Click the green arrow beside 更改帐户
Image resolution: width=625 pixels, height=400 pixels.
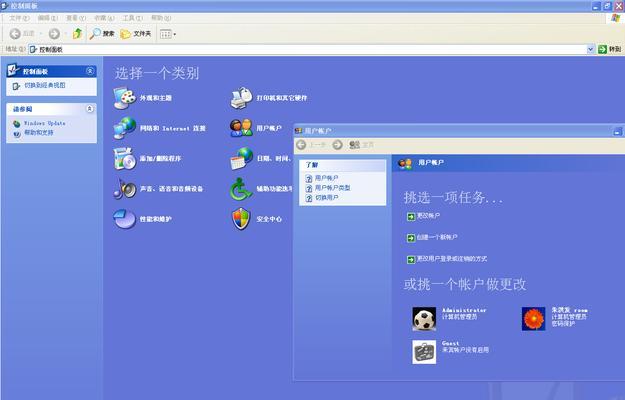[411, 216]
